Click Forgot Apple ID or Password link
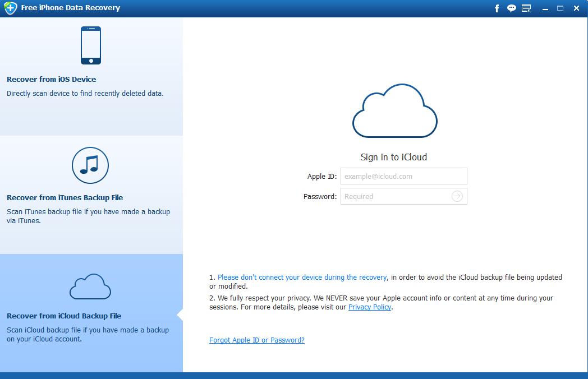 tap(257, 340)
